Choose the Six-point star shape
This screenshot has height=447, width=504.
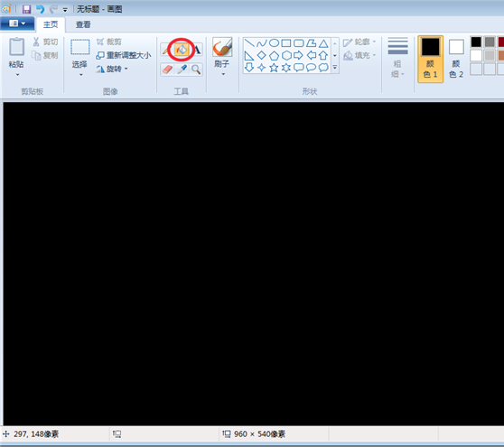[x=286, y=68]
